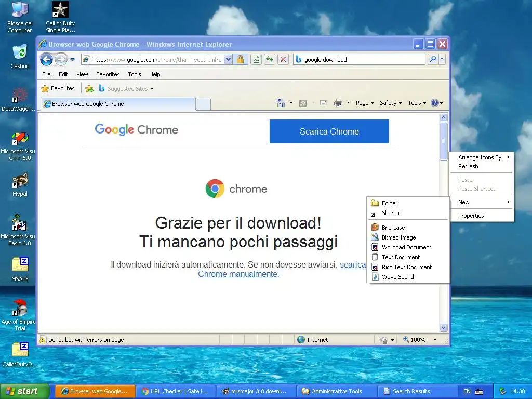Open the View menu
Viewport: 532px width, 399px height.
82,74
